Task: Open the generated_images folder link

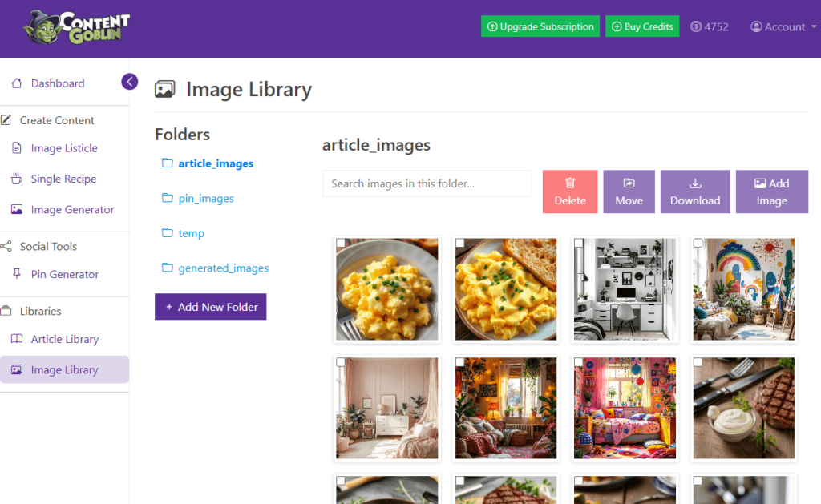Action: pos(224,268)
